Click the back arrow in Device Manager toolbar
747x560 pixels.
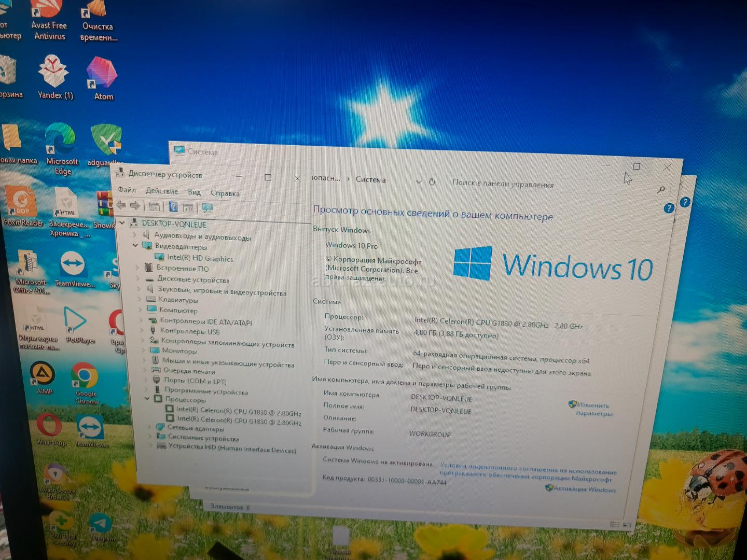point(121,205)
